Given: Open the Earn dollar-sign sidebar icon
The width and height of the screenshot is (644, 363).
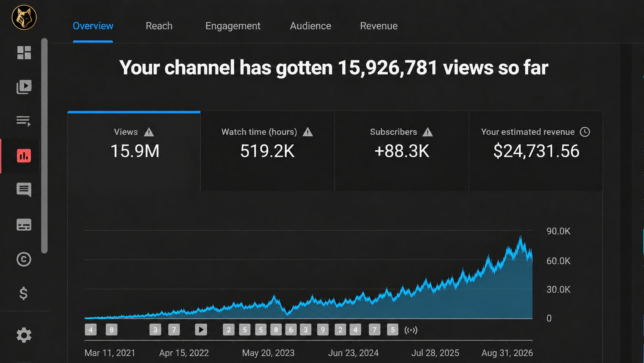Looking at the screenshot, I should point(24,294).
